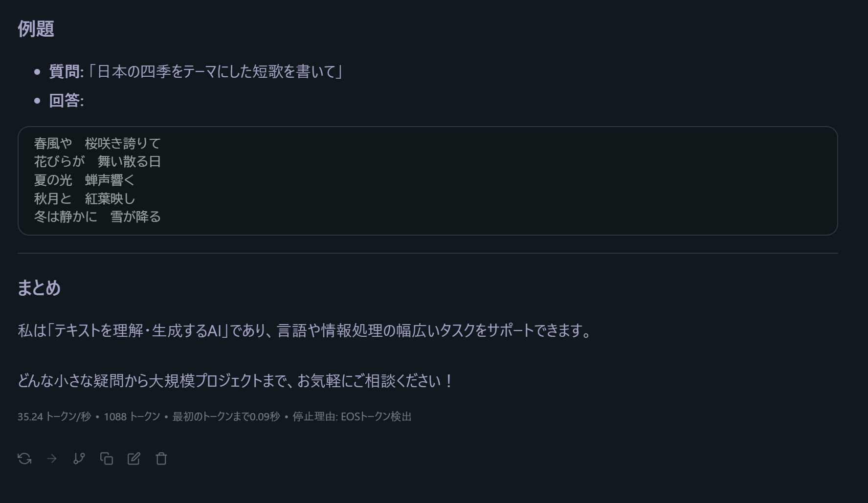The height and width of the screenshot is (503, 868).
Task: Click the poem line starting 花びらが
Action: pos(97,162)
